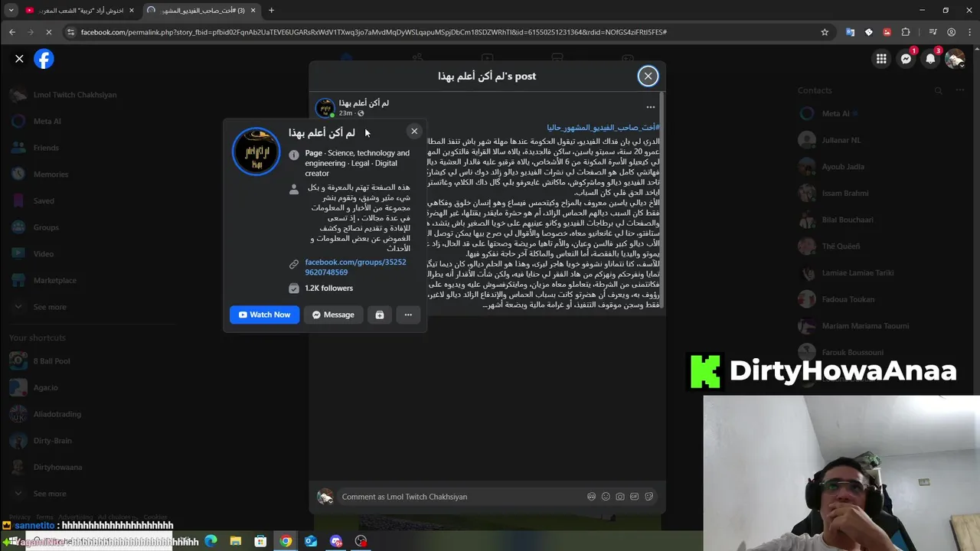
Task: Select the URL in address bar
Action: [374, 32]
